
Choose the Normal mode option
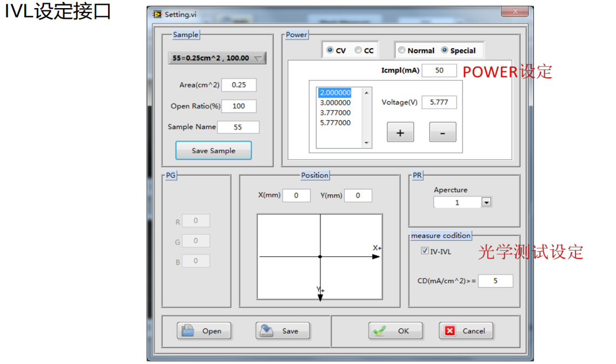[x=401, y=50]
